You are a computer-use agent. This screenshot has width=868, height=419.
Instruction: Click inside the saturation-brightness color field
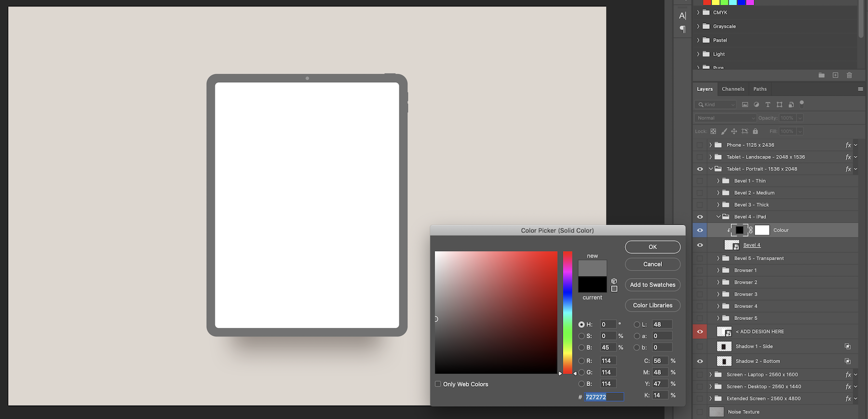click(496, 312)
